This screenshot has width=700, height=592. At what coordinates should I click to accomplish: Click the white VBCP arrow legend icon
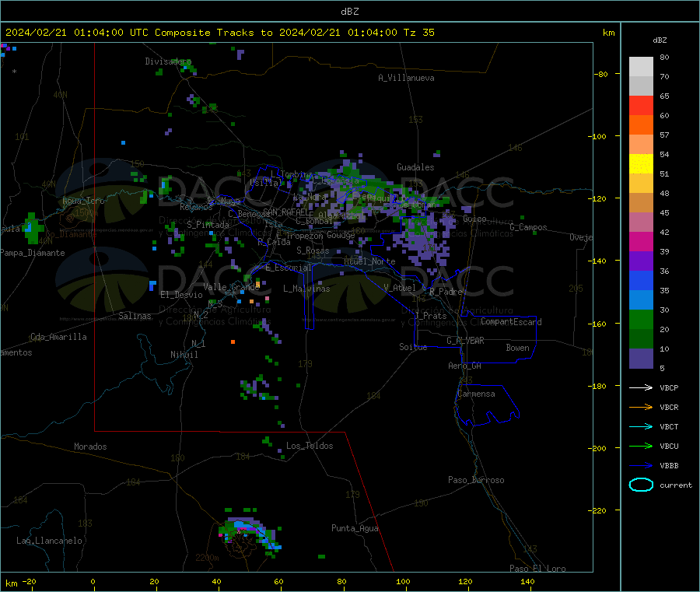pos(641,387)
